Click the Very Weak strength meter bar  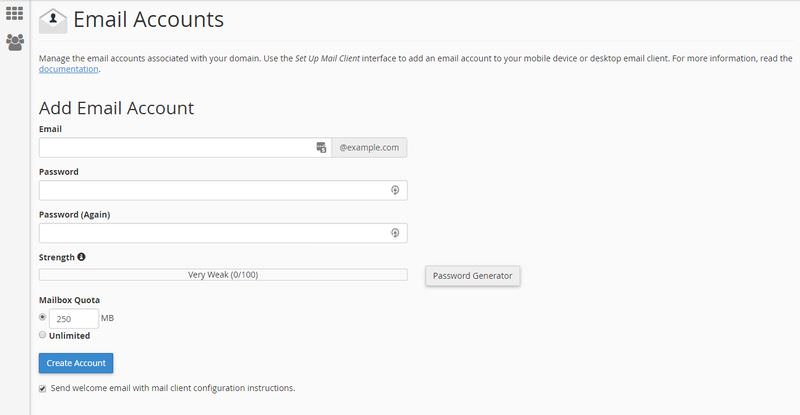[223, 275]
